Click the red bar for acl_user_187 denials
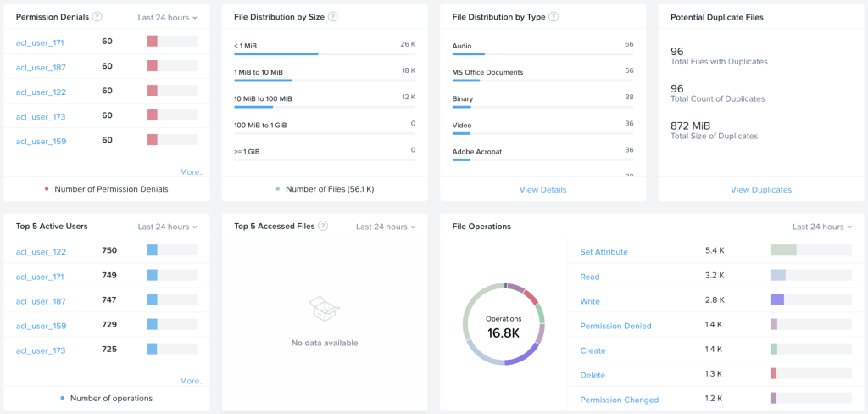Viewport: 868px width, 414px height. pos(153,66)
